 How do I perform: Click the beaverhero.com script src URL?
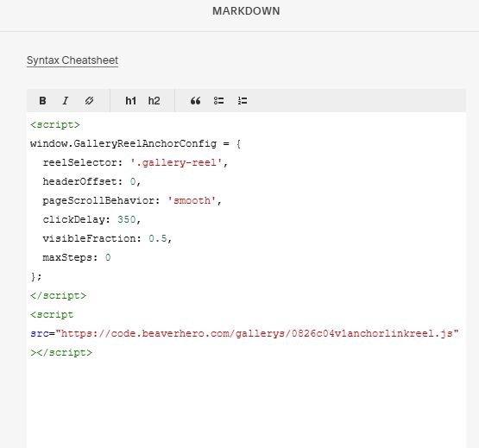pyautogui.click(x=257, y=333)
